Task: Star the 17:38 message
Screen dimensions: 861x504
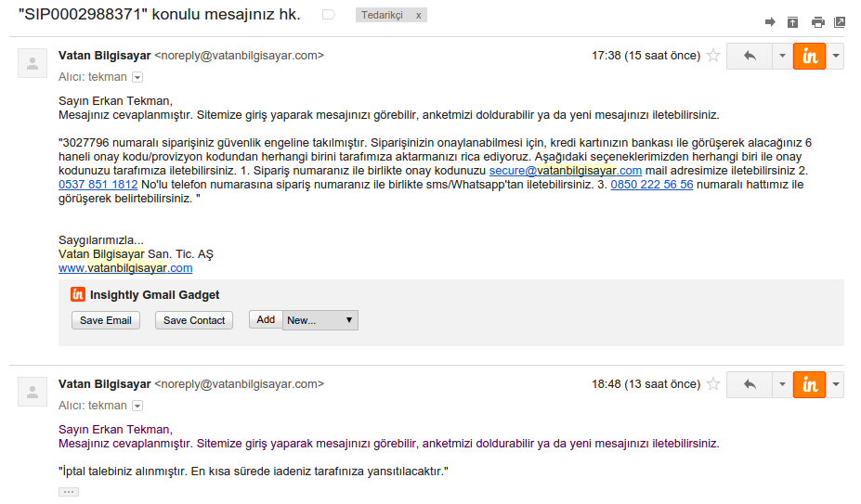Action: 713,56
